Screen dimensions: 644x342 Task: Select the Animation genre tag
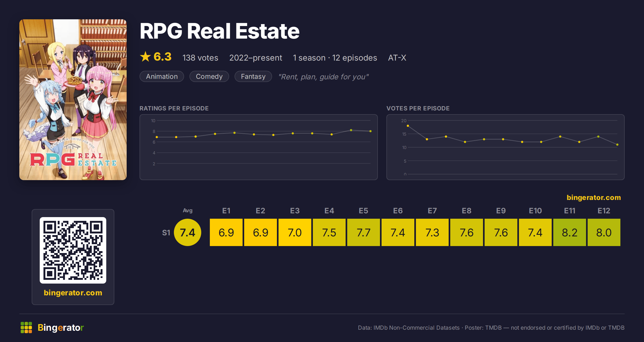click(x=162, y=76)
